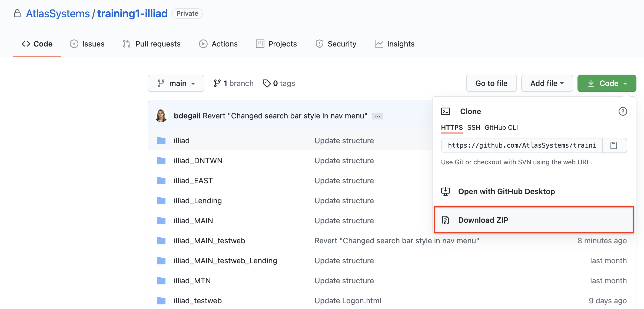
Task: Click the branch icon beside 1 branch
Action: coord(217,83)
